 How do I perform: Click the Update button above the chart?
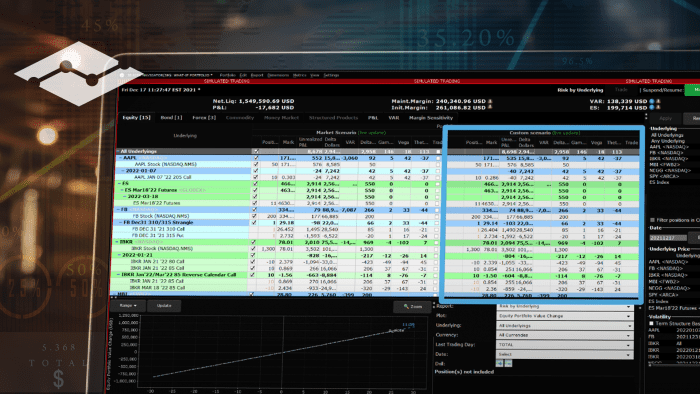164,306
